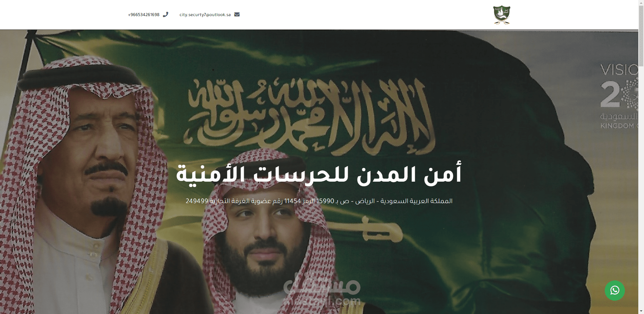Click the bearded man in banner center

pos(265,235)
